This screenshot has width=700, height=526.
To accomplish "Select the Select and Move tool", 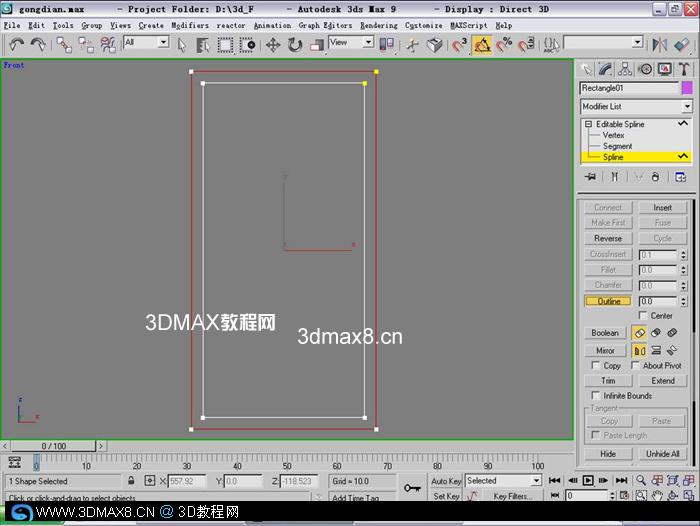I will [273, 45].
